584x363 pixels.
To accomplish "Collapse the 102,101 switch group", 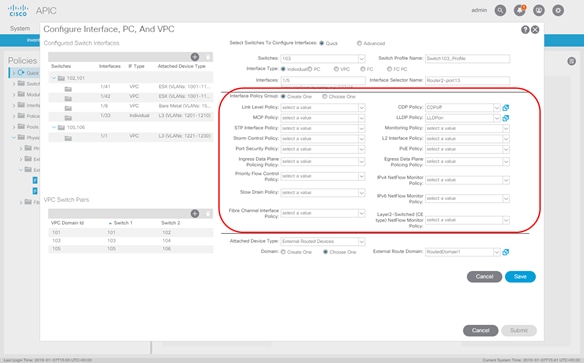I will click(54, 78).
